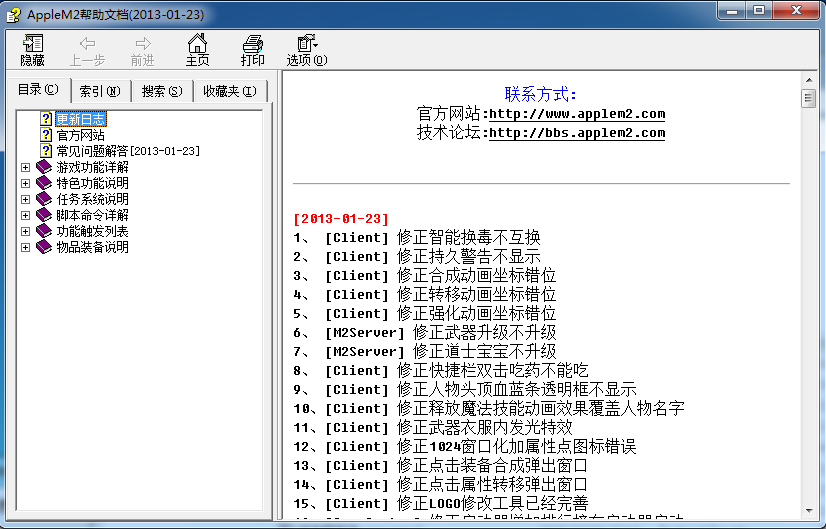This screenshot has height=529, width=826.
Task: Open the 官方网站 help topic
Action: [x=80, y=135]
